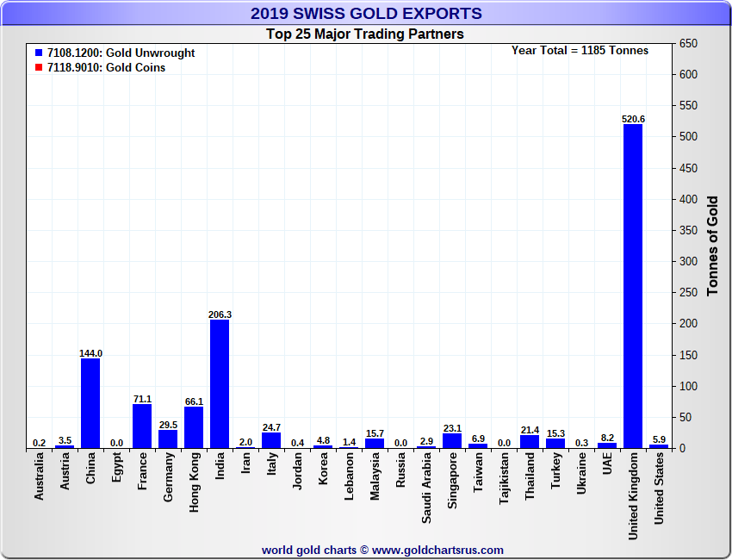This screenshot has height=560, width=732.
Task: Click the 21.4 value label
Action: click(530, 430)
